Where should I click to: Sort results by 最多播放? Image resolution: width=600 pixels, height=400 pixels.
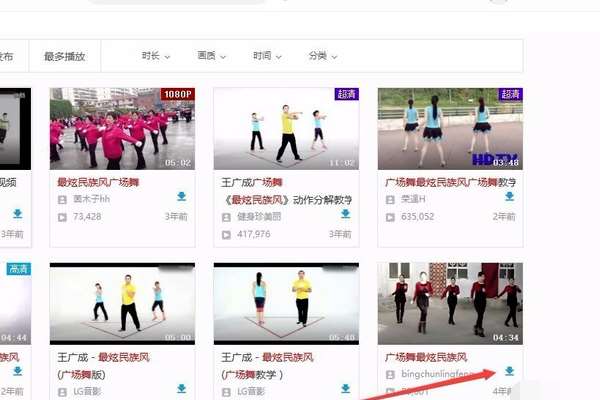(x=65, y=56)
